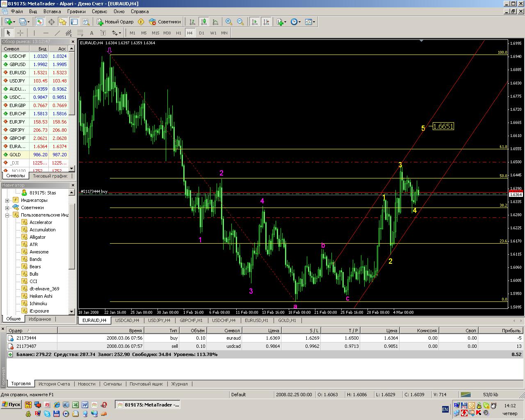Open the Profiles dropdown arrow
525x420 pixels.
pos(28,22)
